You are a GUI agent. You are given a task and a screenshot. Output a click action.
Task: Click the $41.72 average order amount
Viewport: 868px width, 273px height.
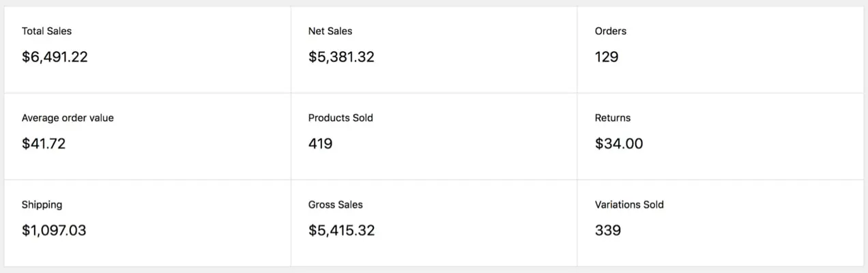tap(44, 144)
